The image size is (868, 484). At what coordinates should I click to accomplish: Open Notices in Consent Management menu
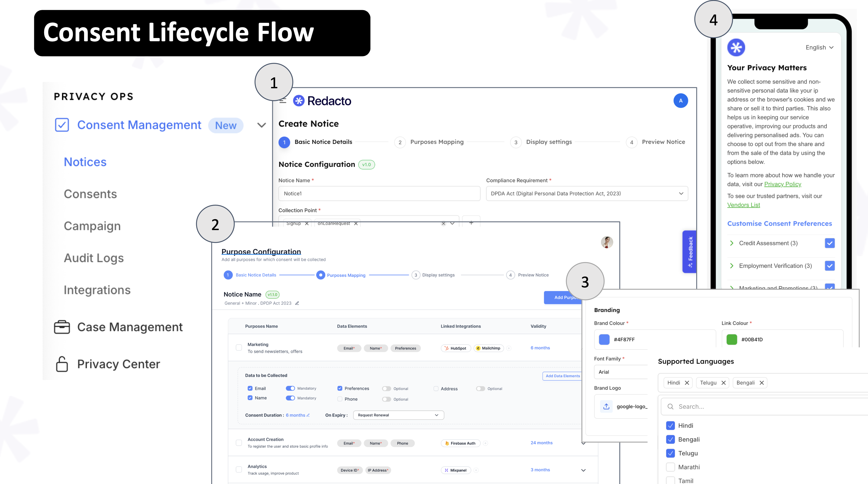pyautogui.click(x=85, y=162)
